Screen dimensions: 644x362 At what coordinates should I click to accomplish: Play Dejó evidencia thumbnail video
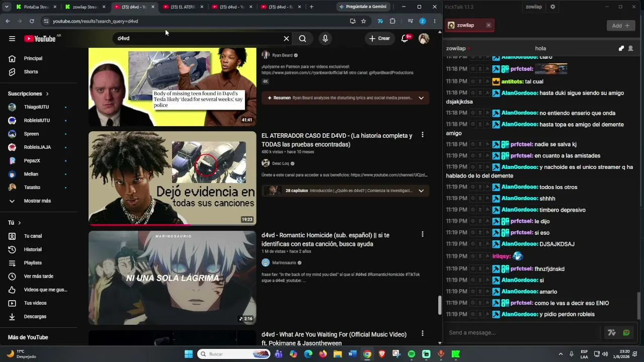172,178
